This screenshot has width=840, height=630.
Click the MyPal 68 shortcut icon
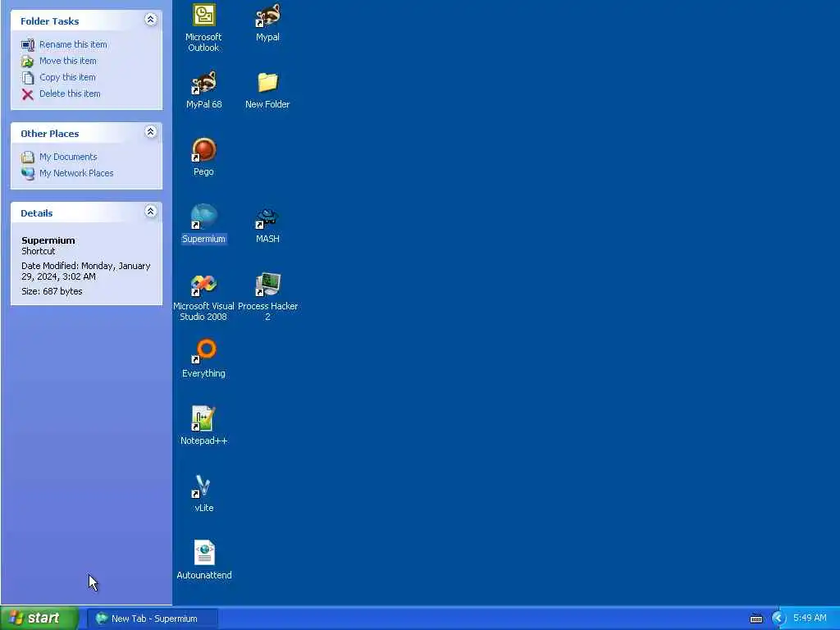[x=203, y=83]
